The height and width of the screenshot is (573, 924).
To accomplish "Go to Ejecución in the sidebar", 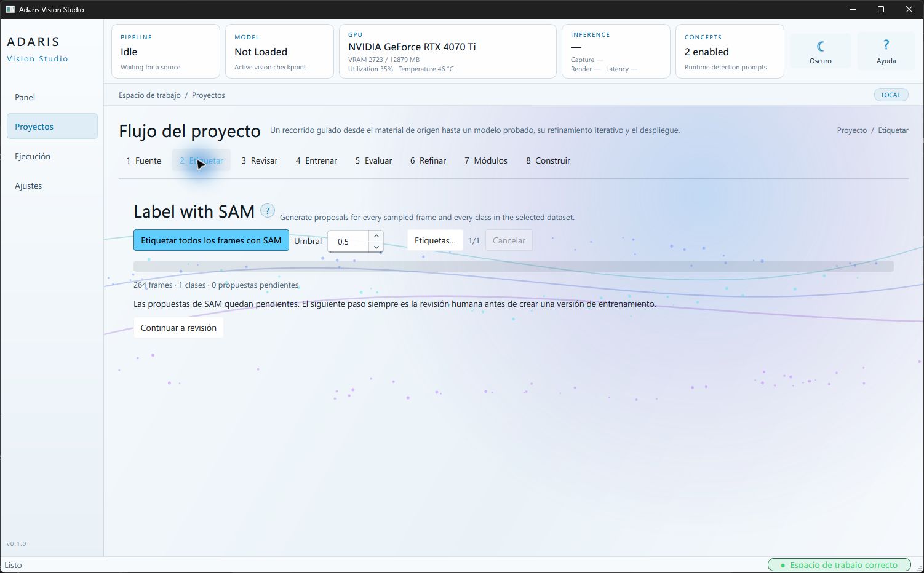I will click(x=52, y=156).
